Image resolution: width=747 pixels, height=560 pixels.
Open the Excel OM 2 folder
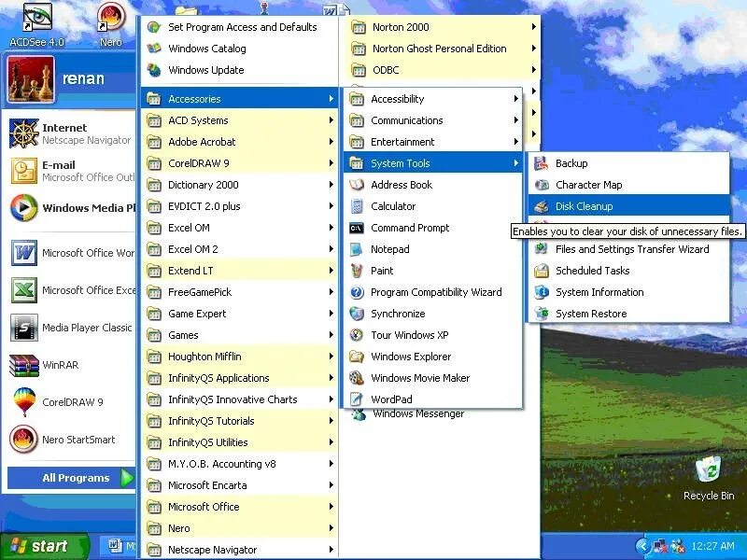click(240, 249)
